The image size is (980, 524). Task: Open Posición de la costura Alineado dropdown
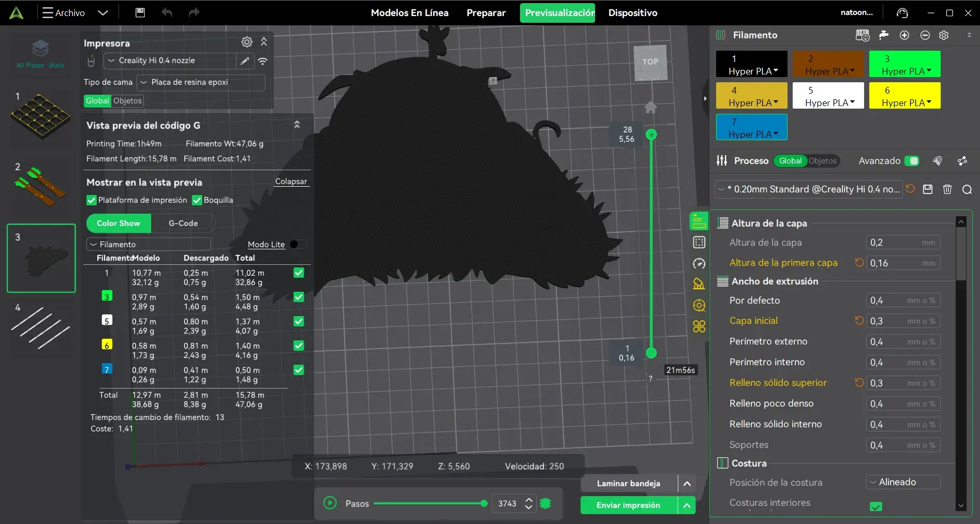[x=903, y=482]
